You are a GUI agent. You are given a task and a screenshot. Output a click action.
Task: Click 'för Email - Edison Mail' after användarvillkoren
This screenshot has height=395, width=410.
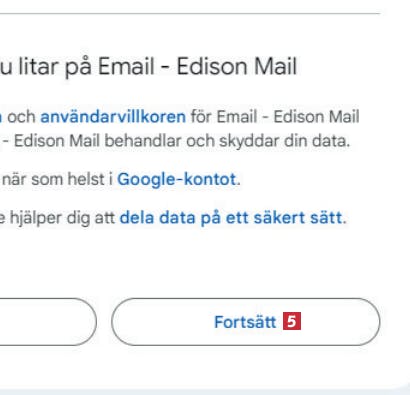275,117
